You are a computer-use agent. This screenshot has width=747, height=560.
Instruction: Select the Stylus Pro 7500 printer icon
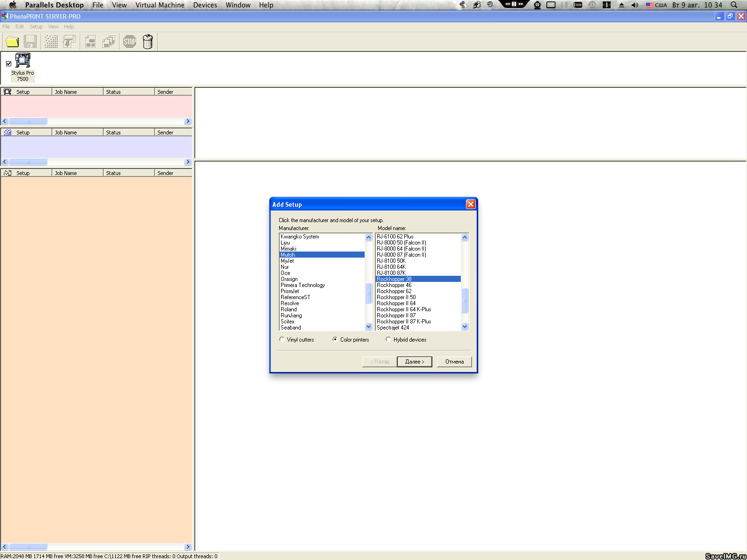tap(22, 60)
